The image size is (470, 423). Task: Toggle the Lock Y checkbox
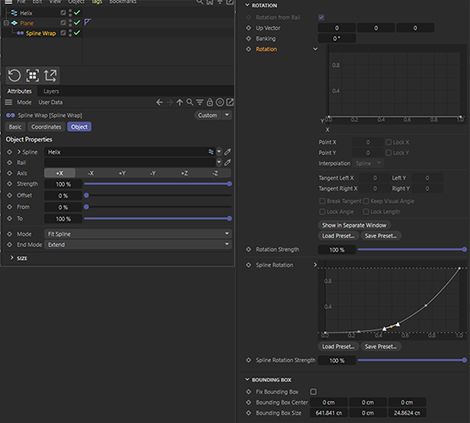pyautogui.click(x=388, y=153)
